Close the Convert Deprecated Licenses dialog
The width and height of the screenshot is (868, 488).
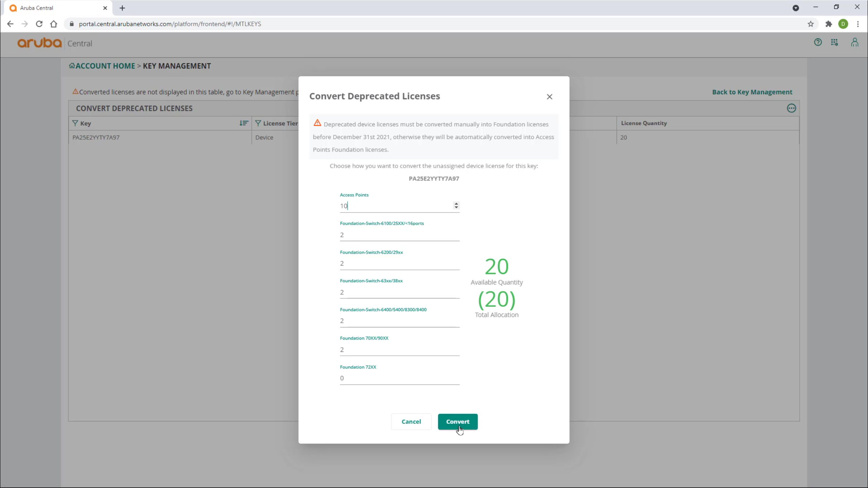click(550, 97)
